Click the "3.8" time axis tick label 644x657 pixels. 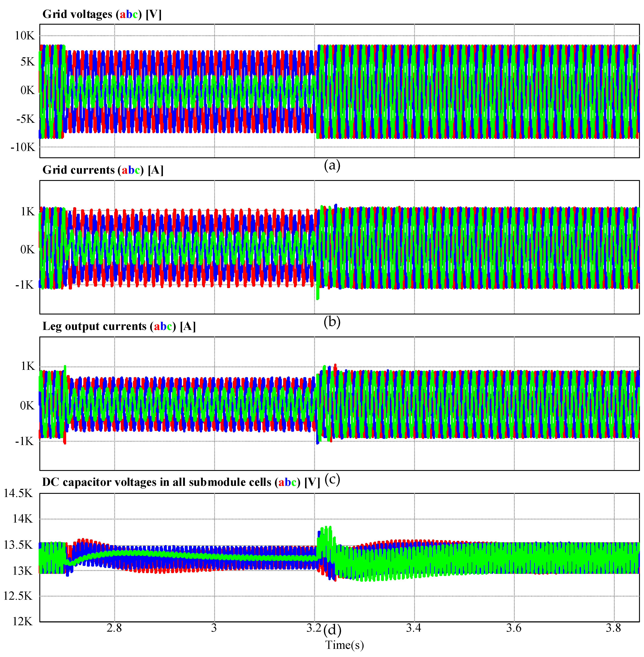click(x=614, y=628)
